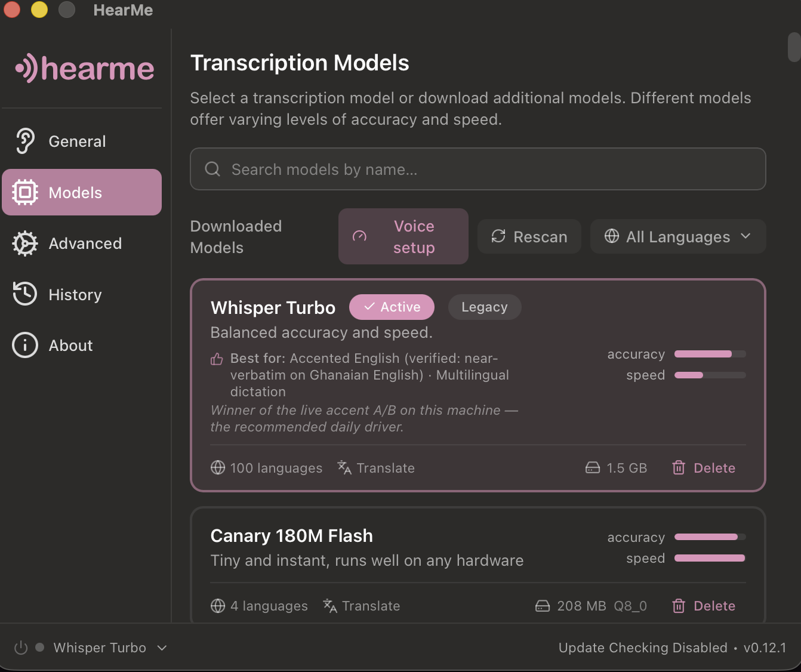Delete the Canary 180M Flash model
Image resolution: width=801 pixels, height=672 pixels.
704,606
